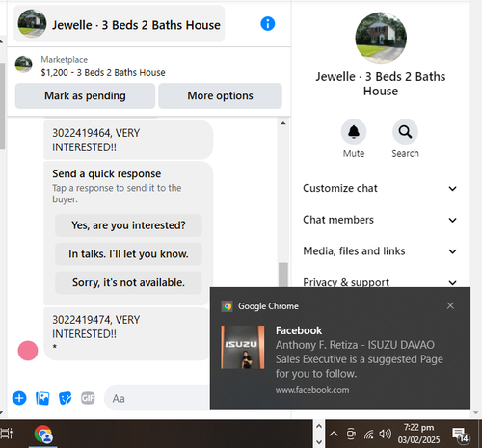482x448 pixels.
Task: Click the taskbar overflow scroll down arrow
Action: coord(319,441)
